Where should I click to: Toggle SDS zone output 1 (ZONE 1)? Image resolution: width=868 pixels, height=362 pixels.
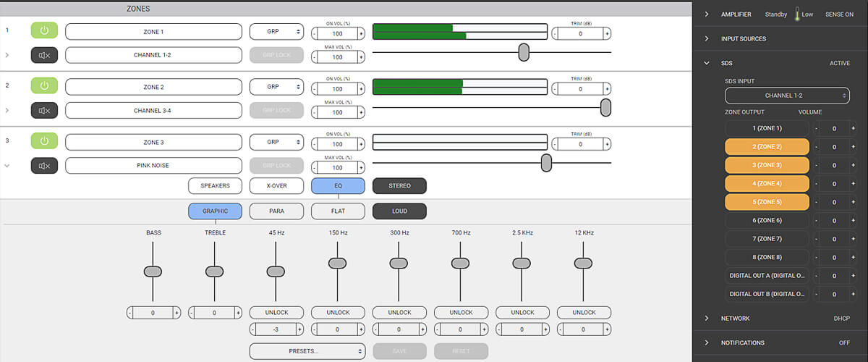pyautogui.click(x=767, y=128)
